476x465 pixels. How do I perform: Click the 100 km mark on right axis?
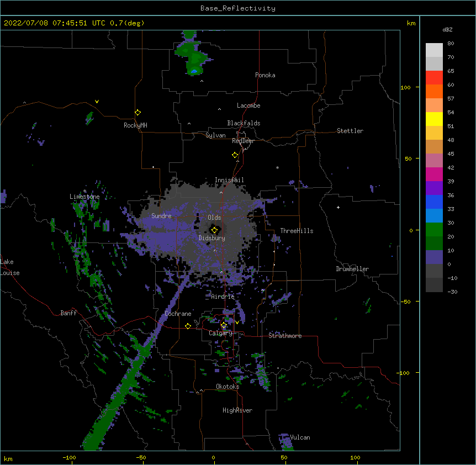pos(405,87)
